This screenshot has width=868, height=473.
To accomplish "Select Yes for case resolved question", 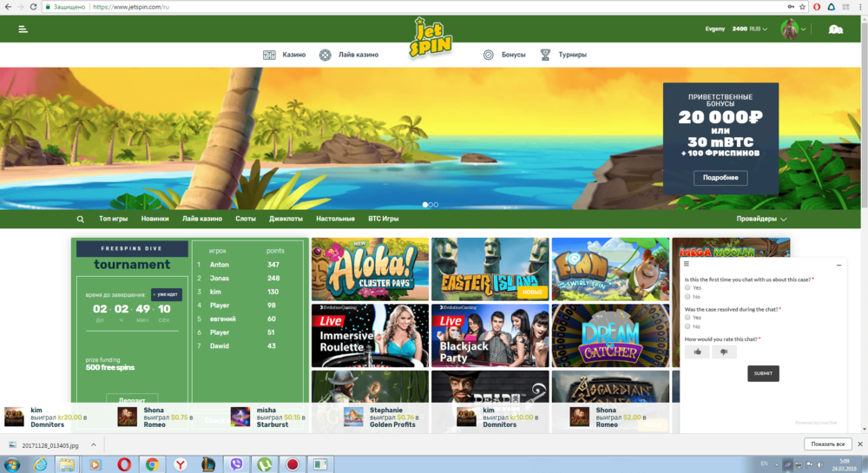I will pyautogui.click(x=687, y=318).
